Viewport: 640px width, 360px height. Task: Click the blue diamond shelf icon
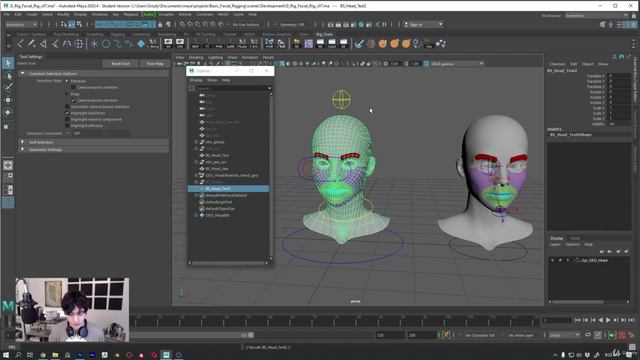[x=141, y=44]
